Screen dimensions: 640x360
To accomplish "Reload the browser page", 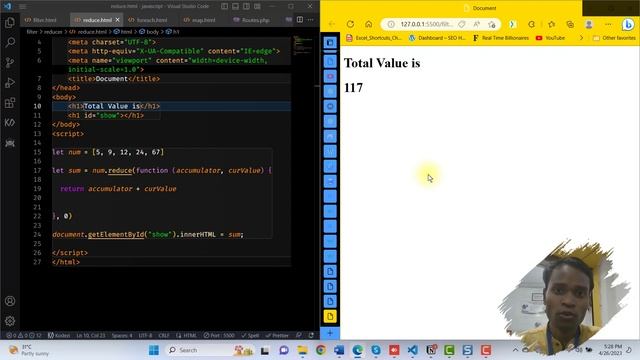I will pos(350,24).
